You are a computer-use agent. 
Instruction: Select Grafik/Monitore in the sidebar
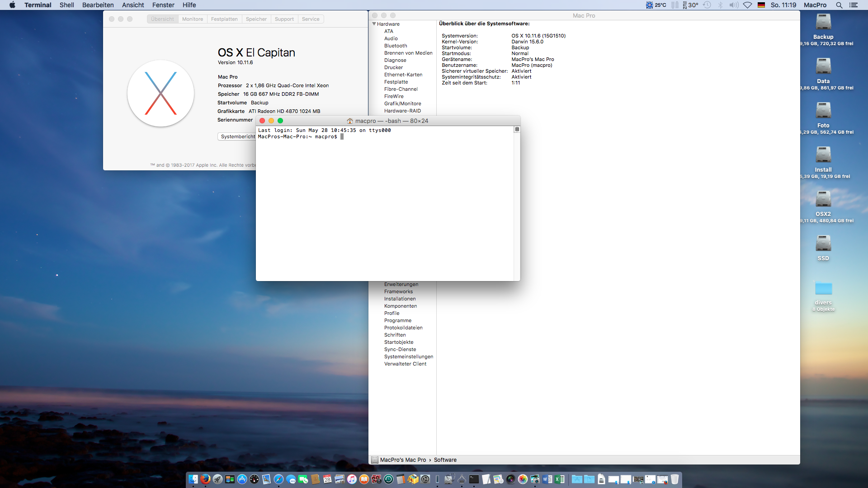click(x=402, y=103)
